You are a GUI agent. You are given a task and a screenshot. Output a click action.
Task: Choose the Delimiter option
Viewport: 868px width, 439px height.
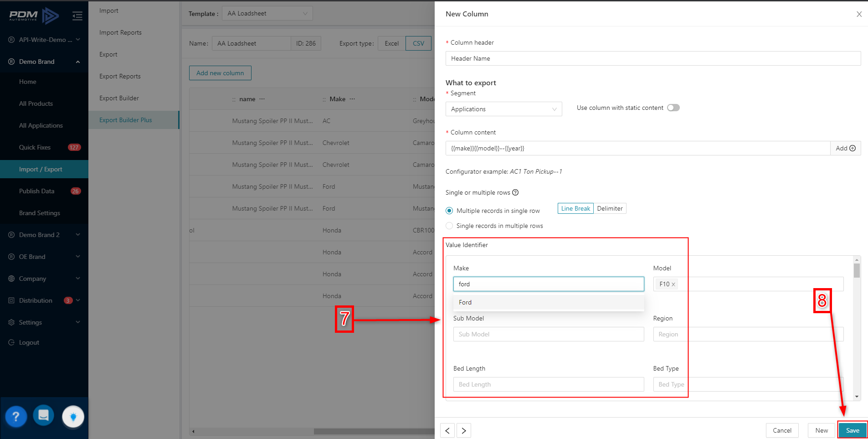[610, 208]
